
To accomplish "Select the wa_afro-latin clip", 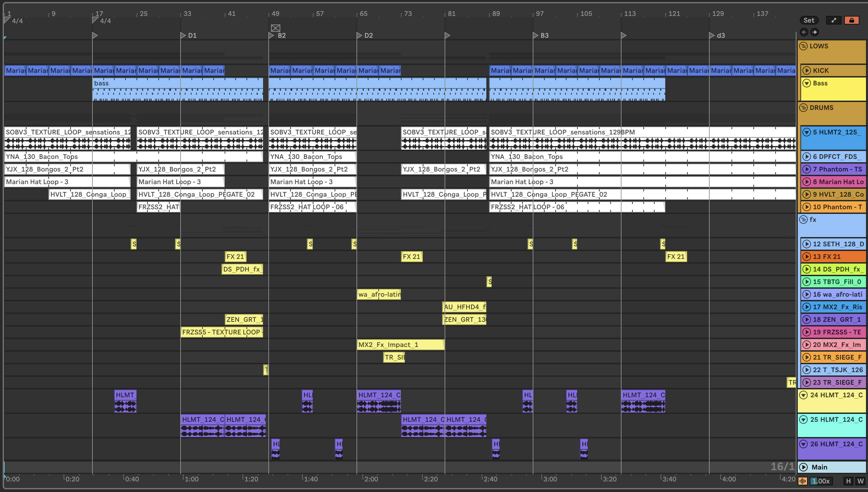I will click(379, 294).
